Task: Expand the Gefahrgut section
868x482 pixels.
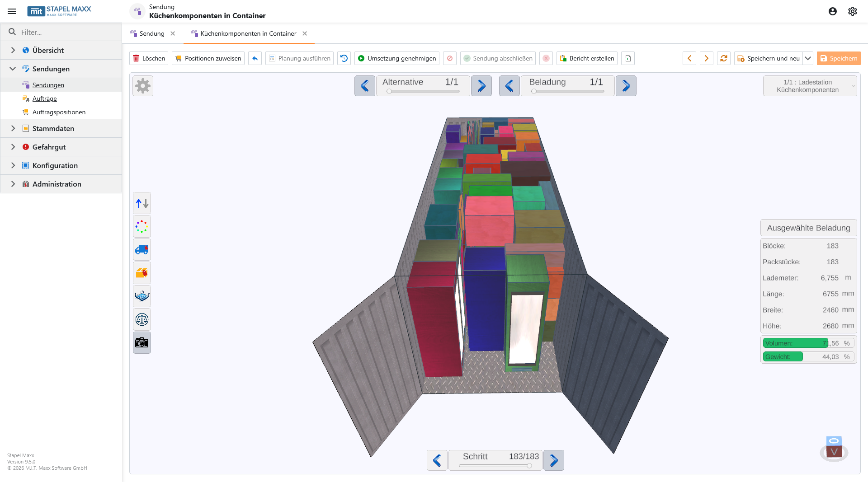Action: [x=13, y=147]
